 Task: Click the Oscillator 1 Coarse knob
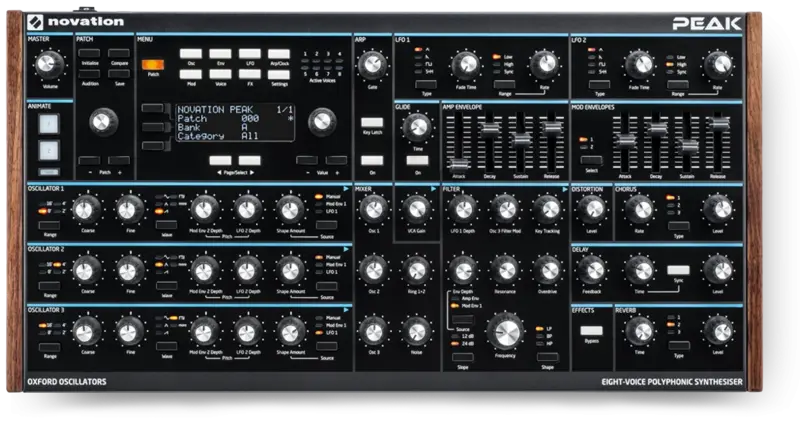coord(88,207)
